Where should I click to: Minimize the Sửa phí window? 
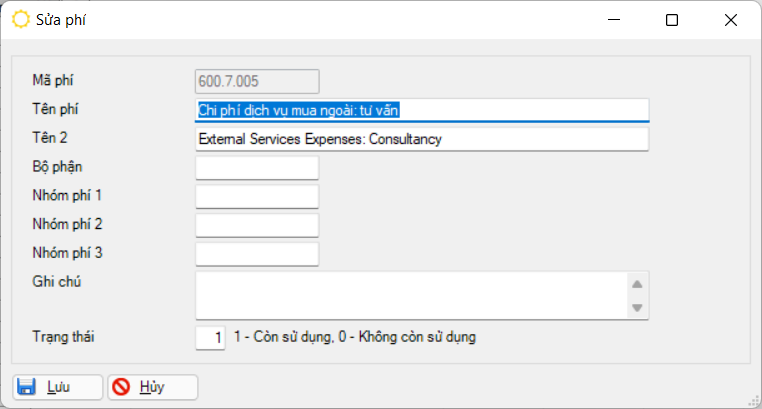(613, 20)
